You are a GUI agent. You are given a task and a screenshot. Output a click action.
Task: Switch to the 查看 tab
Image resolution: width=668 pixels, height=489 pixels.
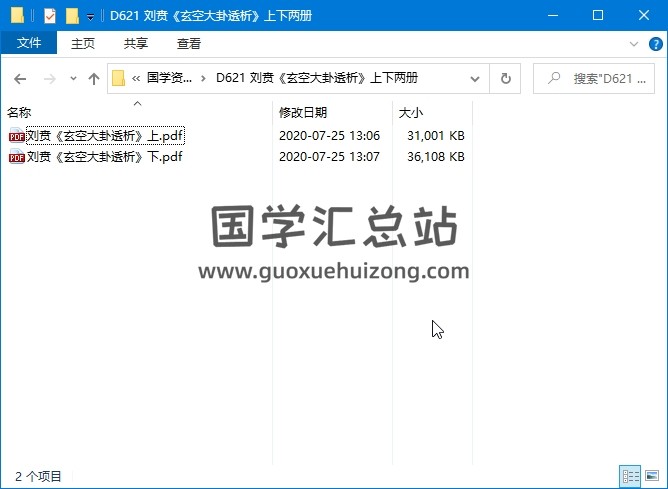click(188, 44)
